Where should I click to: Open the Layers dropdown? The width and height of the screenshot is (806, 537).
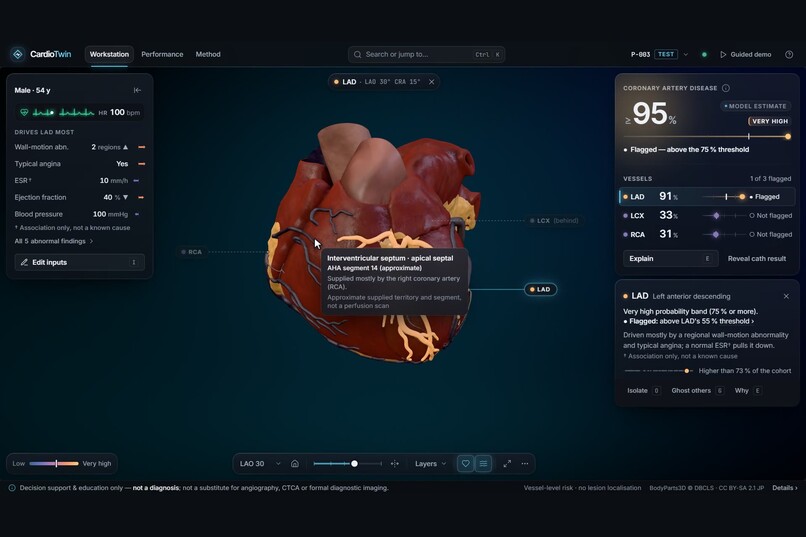coord(430,464)
